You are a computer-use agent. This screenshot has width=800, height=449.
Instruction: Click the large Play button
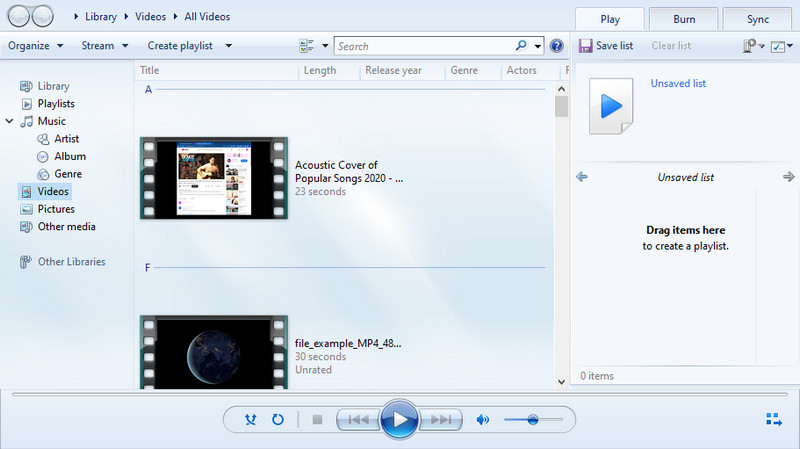[399, 419]
